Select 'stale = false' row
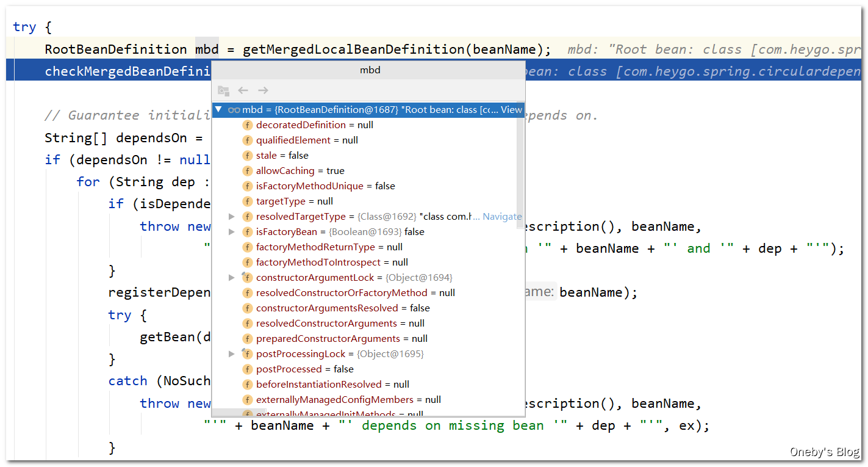 [364, 156]
